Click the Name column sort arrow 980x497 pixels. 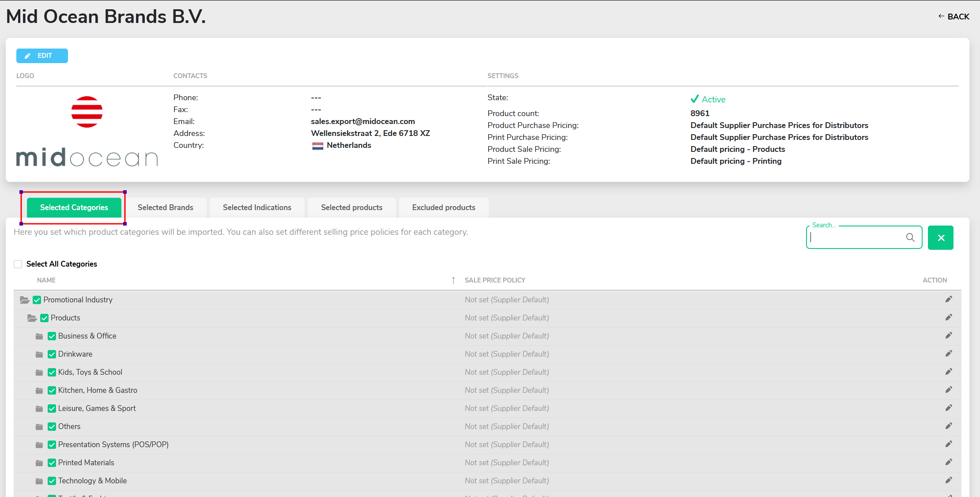453,280
